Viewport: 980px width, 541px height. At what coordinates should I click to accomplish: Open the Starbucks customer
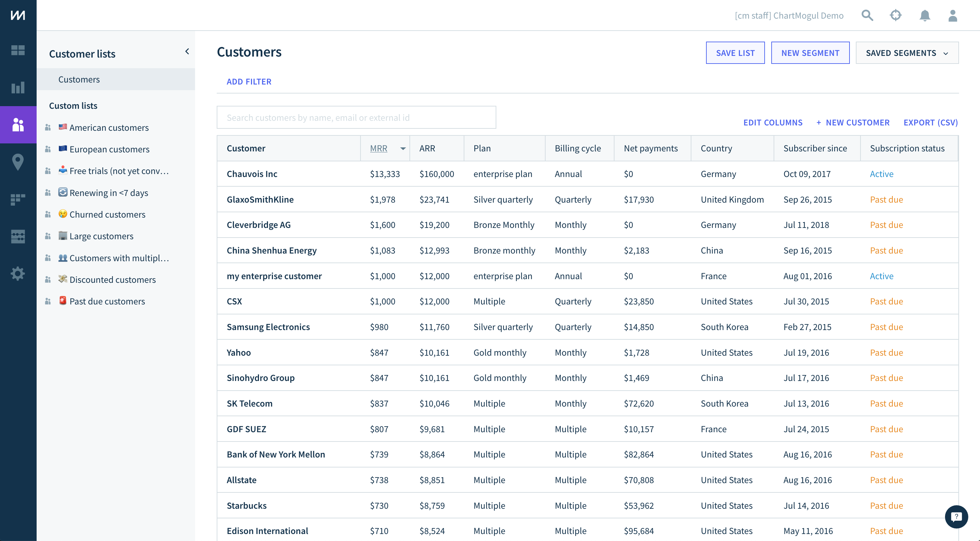[x=246, y=505]
